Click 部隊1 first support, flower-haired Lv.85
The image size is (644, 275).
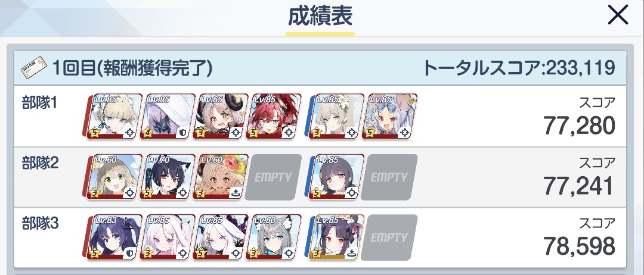[x=335, y=117]
